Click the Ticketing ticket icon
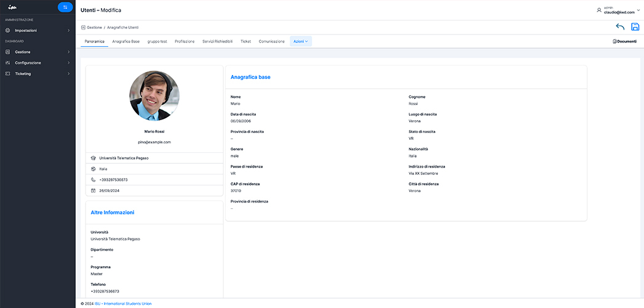644x308 pixels. (8, 74)
